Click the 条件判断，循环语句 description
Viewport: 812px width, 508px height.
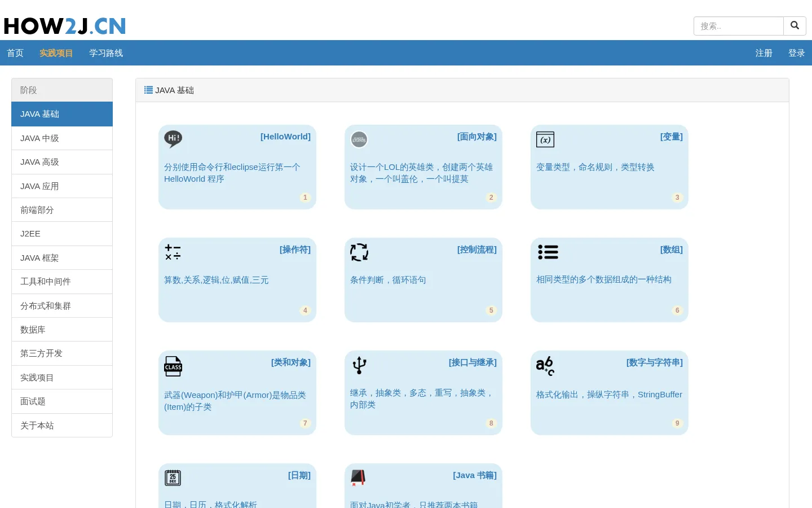tap(388, 280)
